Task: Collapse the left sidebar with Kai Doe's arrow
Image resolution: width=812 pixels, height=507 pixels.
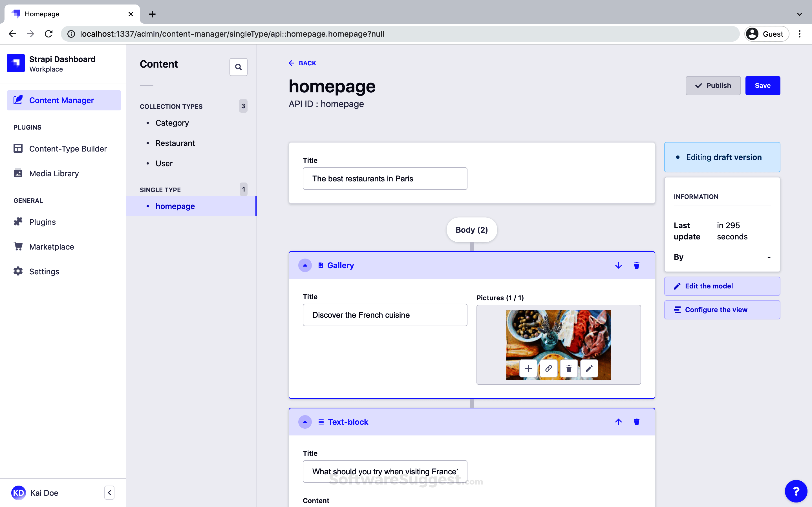Action: [x=109, y=493]
